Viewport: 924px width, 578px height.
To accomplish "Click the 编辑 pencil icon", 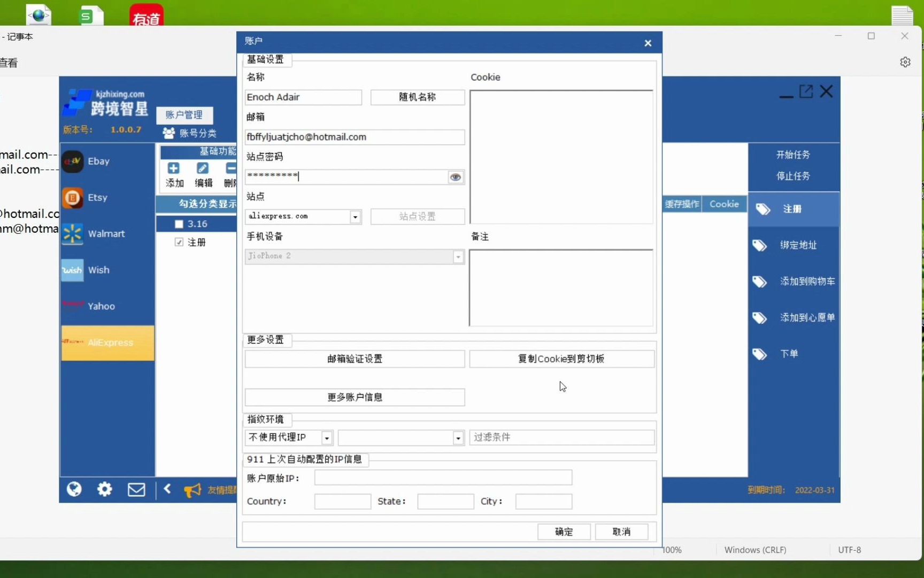I will (x=203, y=169).
